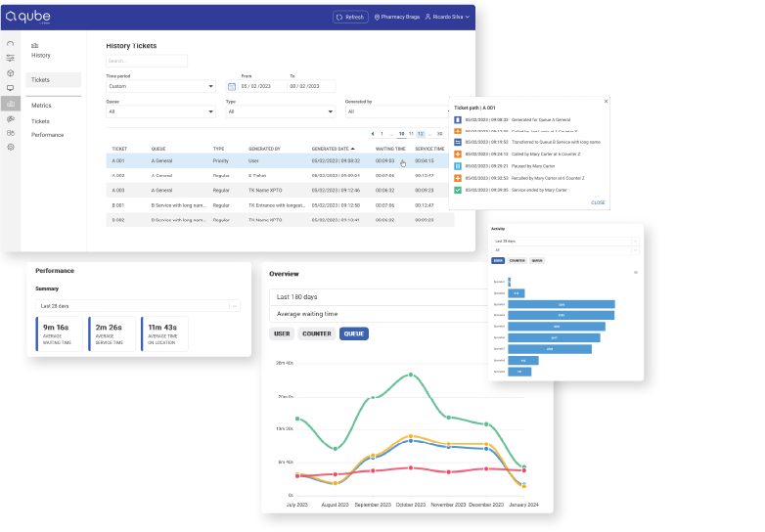The width and height of the screenshot is (765, 532).
Task: Go to previous page with pagination arrow
Action: (x=372, y=133)
